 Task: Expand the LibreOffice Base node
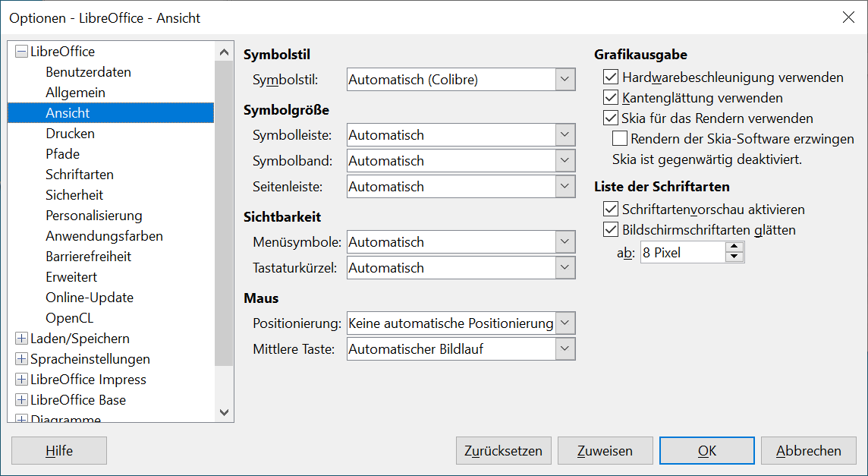point(21,400)
